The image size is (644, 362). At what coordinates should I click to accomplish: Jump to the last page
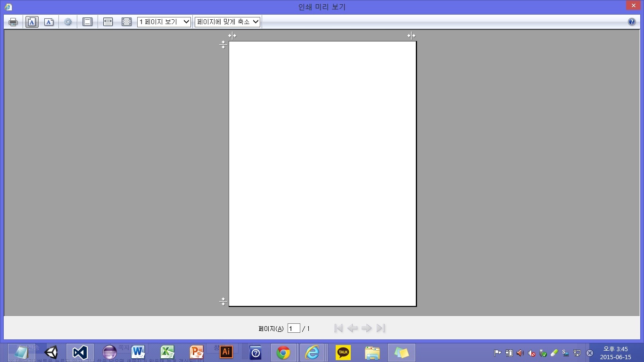click(381, 329)
